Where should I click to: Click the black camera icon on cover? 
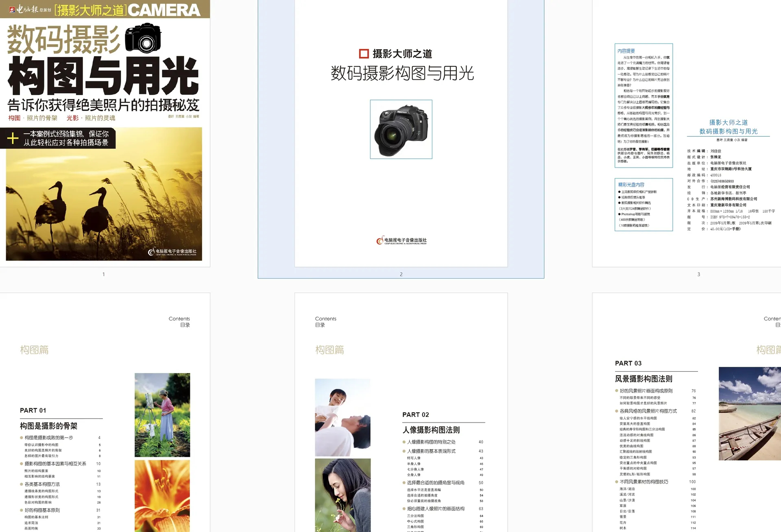[143, 38]
